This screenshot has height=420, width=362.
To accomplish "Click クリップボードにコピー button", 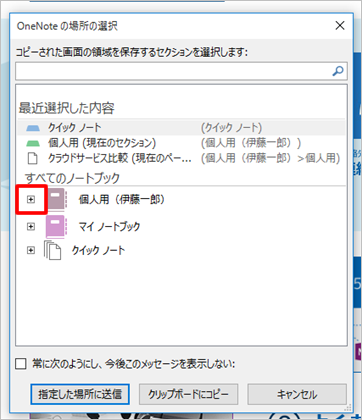I will 188,394.
